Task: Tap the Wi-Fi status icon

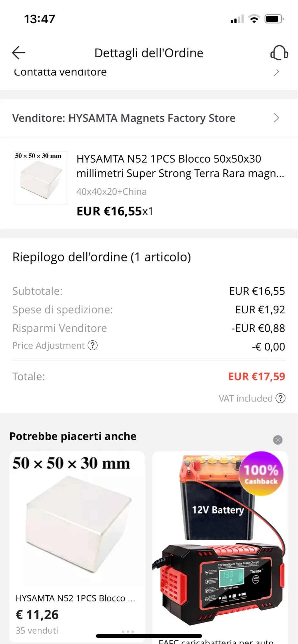Action: pos(254,19)
